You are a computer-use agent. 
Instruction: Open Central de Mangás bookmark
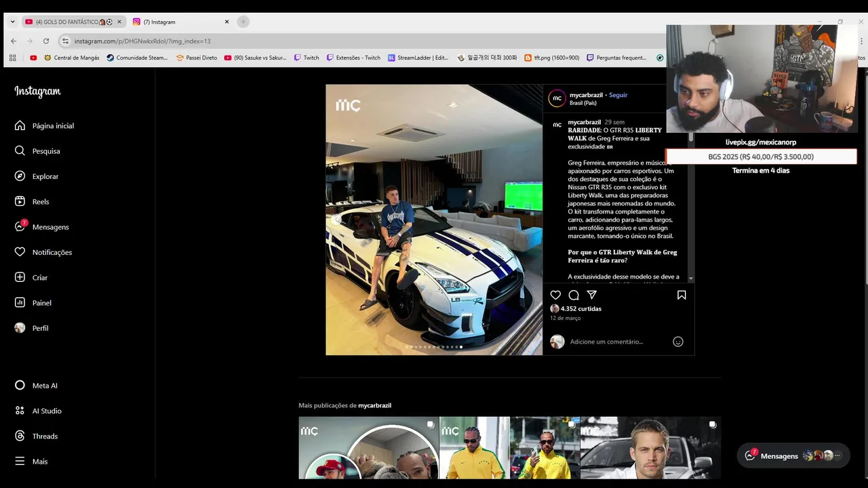pyautogui.click(x=72, y=58)
